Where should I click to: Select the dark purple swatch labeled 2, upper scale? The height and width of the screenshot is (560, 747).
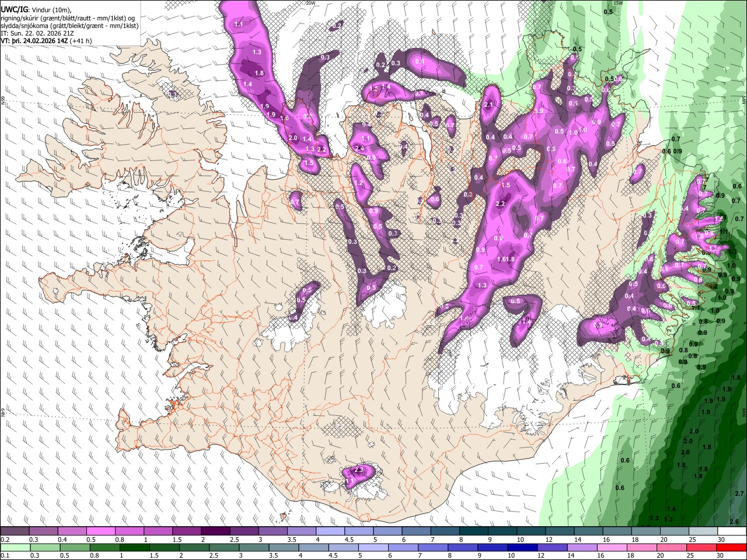pos(215,531)
